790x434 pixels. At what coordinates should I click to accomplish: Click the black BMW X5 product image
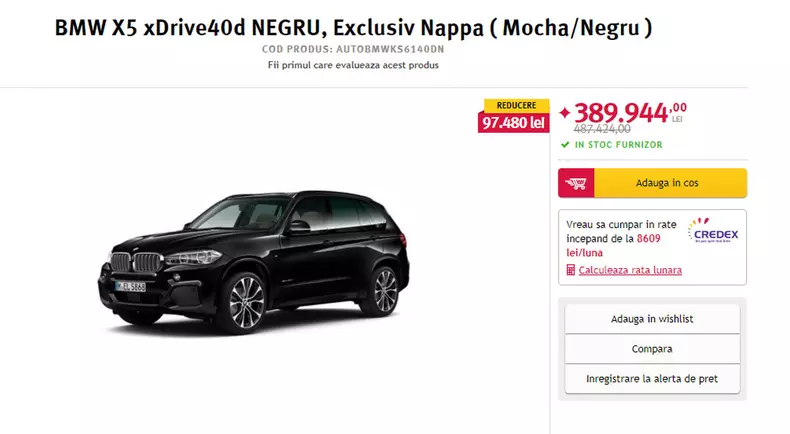click(253, 262)
